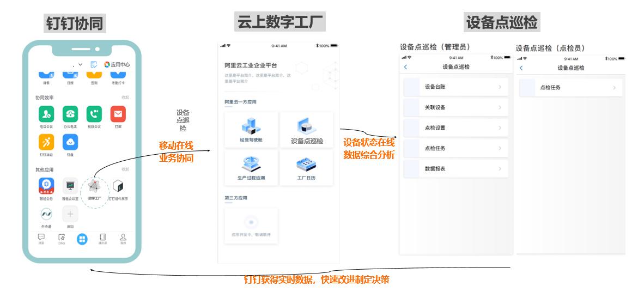Tap the 应用开发中 third-party placeholder card
Viewport: 644px width, 298px height.
[x=251, y=226]
